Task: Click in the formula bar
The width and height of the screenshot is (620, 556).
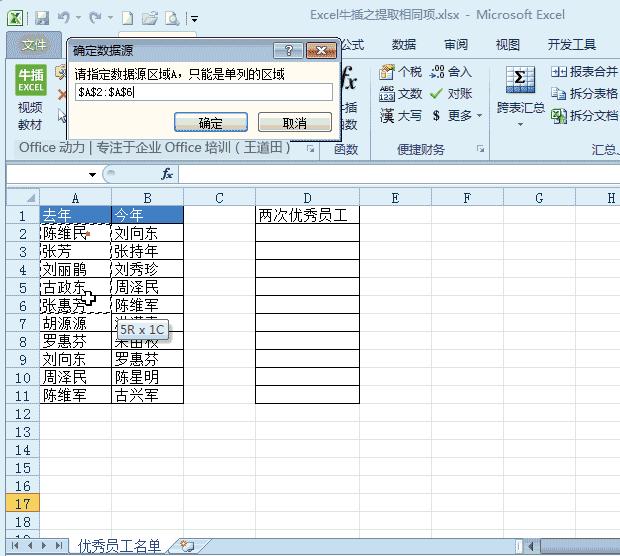Action: coord(399,174)
